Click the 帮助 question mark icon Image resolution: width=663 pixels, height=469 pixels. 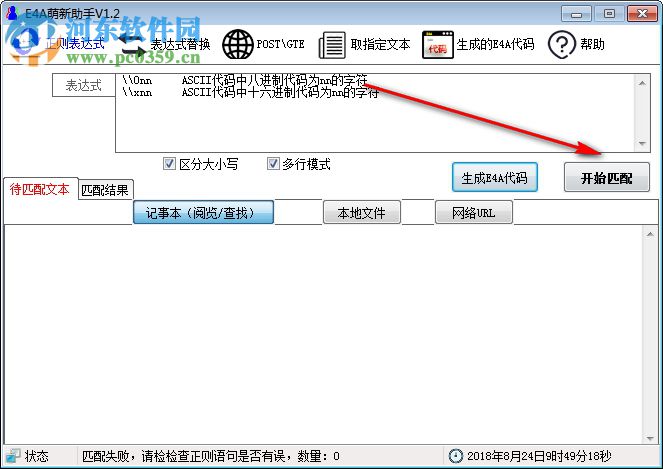pyautogui.click(x=562, y=44)
